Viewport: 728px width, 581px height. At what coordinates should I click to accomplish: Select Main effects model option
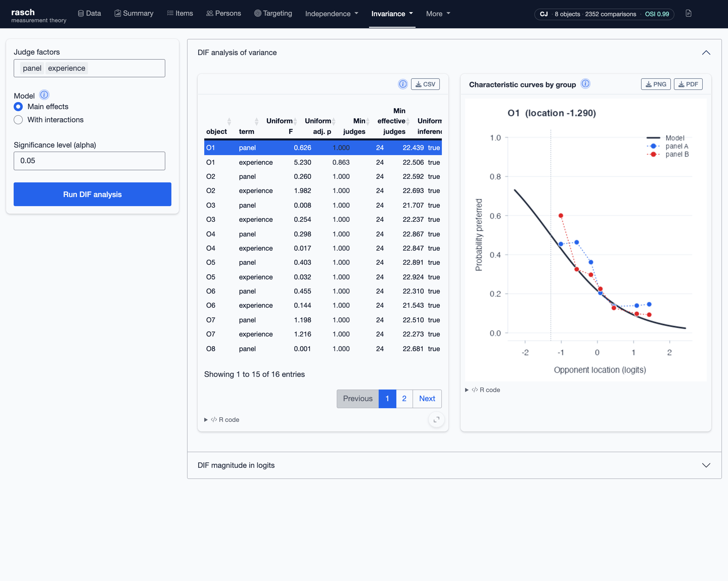[18, 107]
